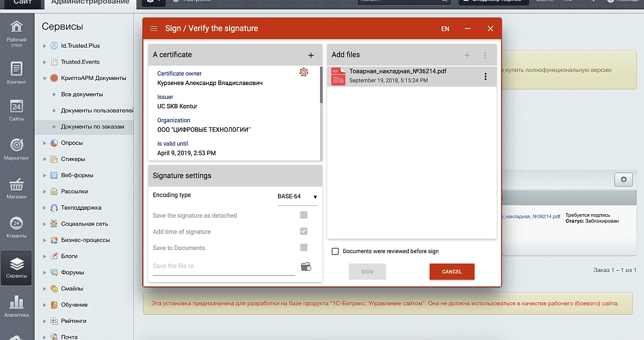Image resolution: width=644 pixels, height=340 pixels.
Task: Open Сервисы section in left sidebar
Action: coord(16,268)
